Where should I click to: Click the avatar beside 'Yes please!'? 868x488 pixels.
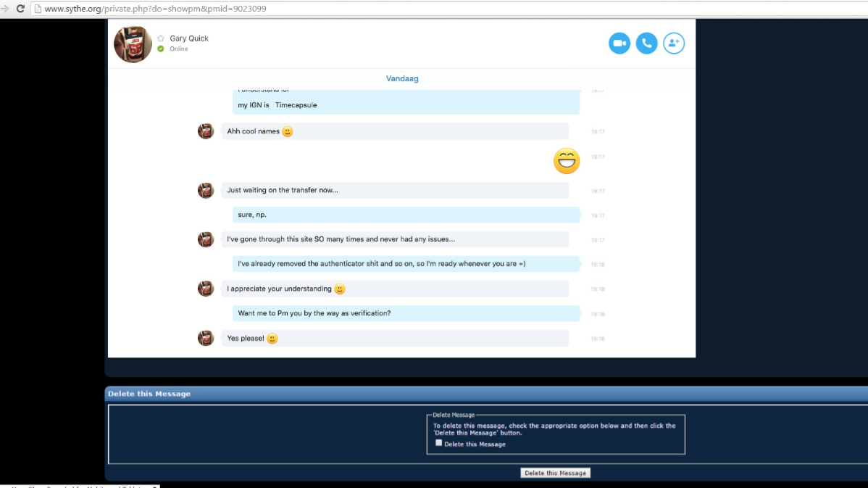coord(206,338)
